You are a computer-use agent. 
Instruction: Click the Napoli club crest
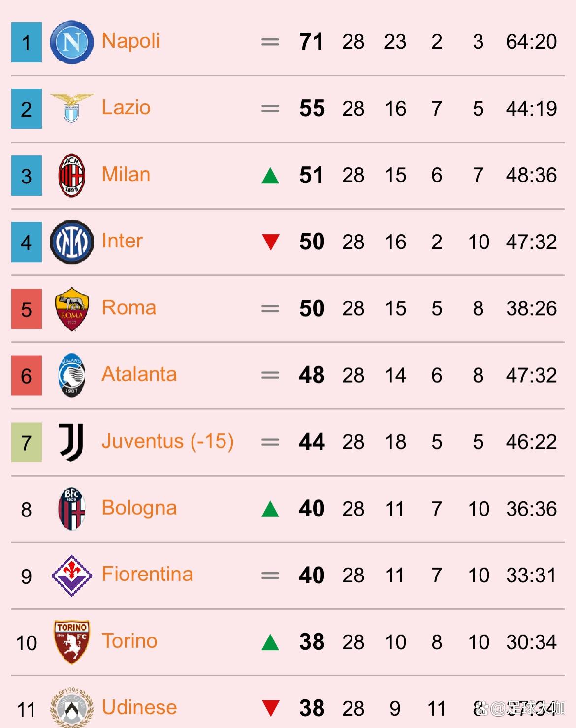click(x=72, y=42)
